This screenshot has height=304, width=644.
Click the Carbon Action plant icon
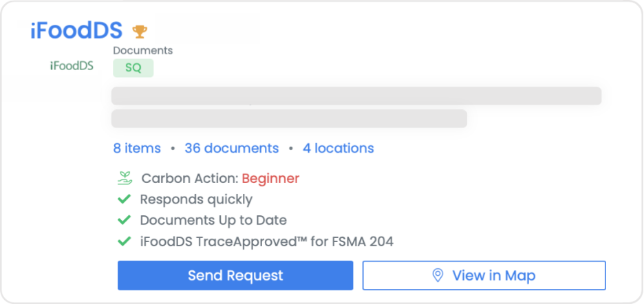[125, 178]
